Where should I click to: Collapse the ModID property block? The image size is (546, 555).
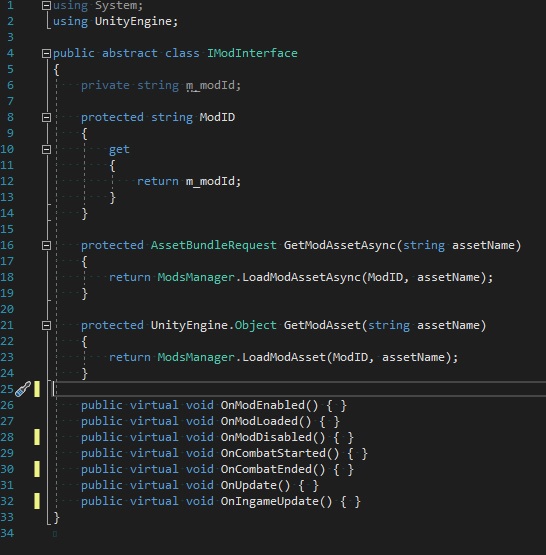(x=46, y=118)
